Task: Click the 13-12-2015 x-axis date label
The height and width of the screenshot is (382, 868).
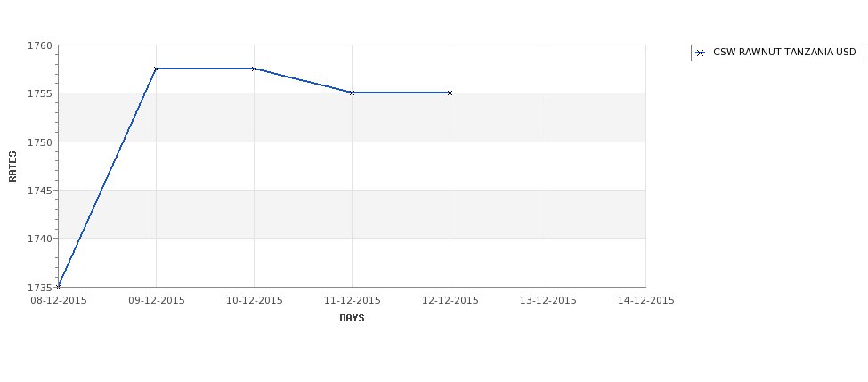Action: coord(548,300)
